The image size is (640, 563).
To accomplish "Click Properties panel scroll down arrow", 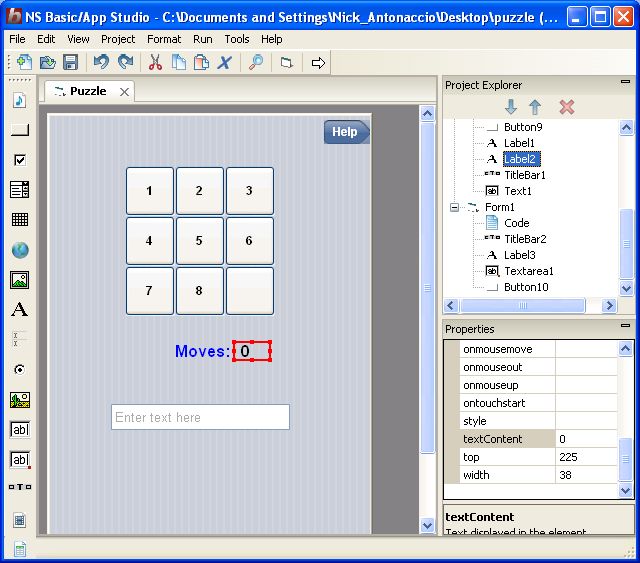I will [626, 490].
